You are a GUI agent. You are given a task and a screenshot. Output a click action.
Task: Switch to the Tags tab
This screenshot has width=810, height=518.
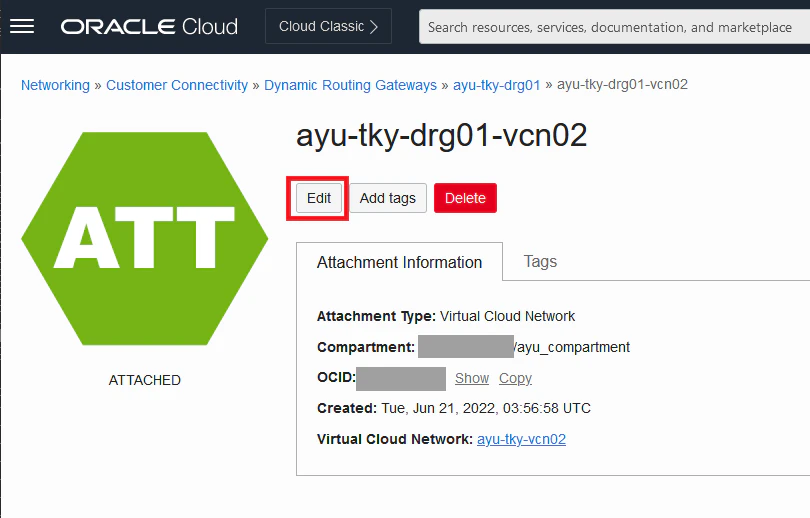coord(540,261)
